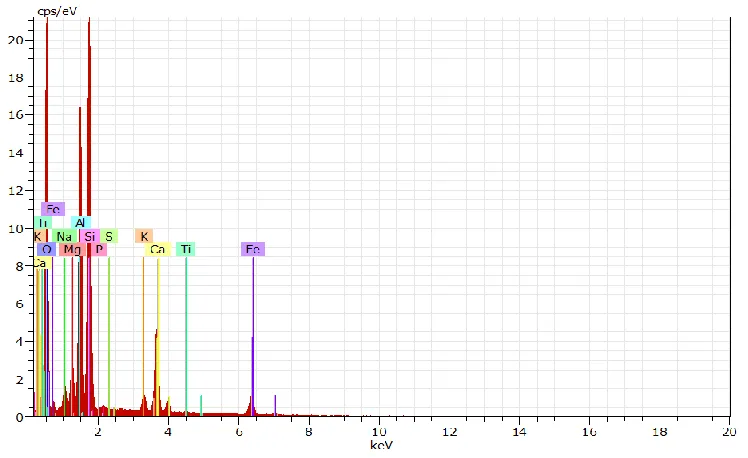The height and width of the screenshot is (458, 748).
Task: Select the Na element label
Action: [64, 236]
